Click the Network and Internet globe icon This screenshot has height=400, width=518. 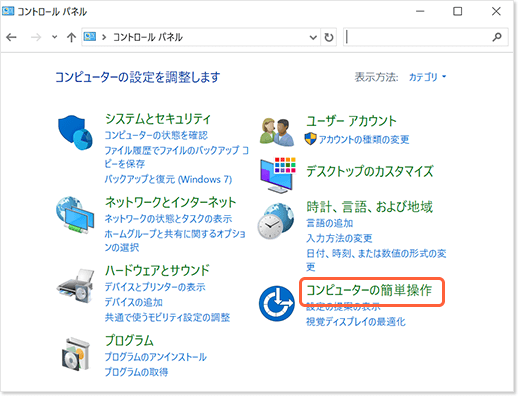(75, 215)
